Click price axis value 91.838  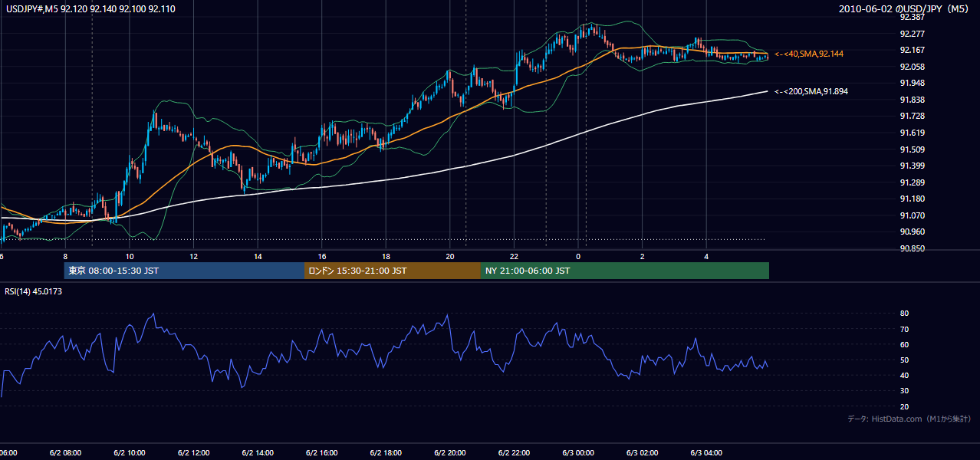[911, 100]
